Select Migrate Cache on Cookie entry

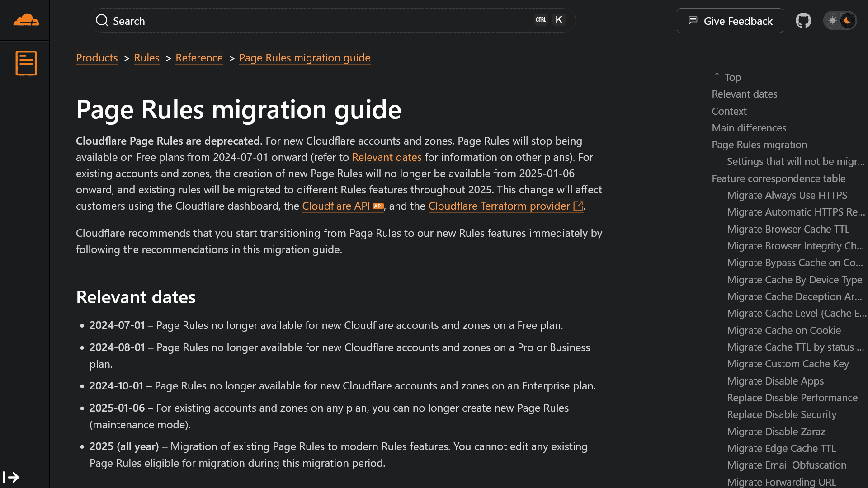tap(784, 330)
